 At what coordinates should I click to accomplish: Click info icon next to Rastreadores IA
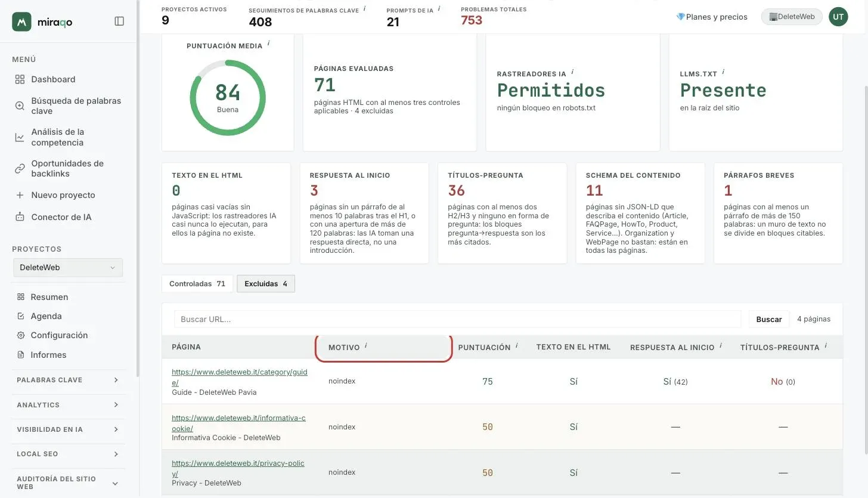tap(572, 72)
